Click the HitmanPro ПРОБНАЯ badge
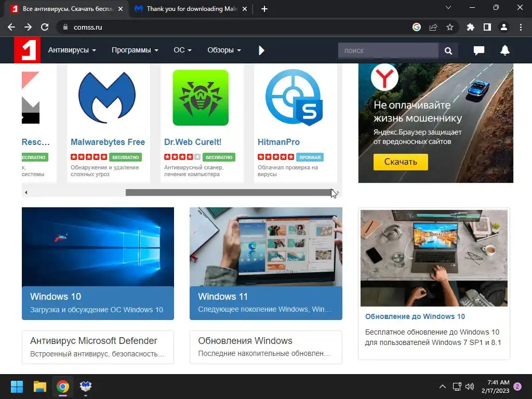This screenshot has height=399, width=532. pos(310,157)
